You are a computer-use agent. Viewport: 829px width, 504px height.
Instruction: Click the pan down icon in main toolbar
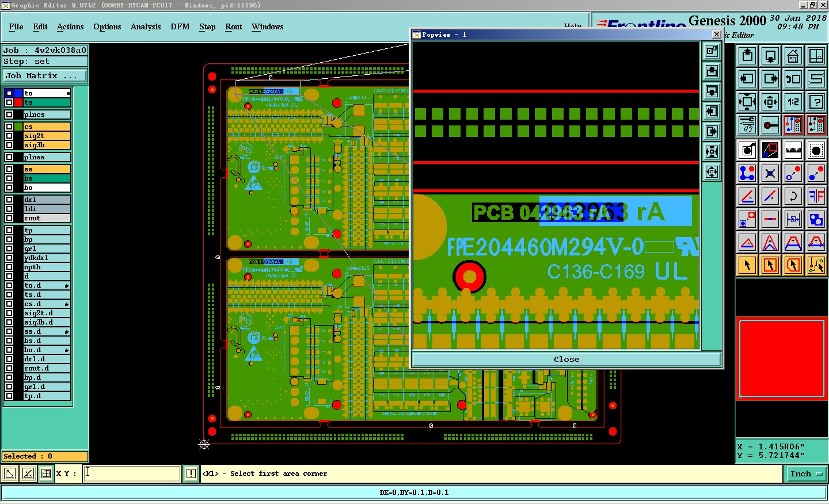770,56
